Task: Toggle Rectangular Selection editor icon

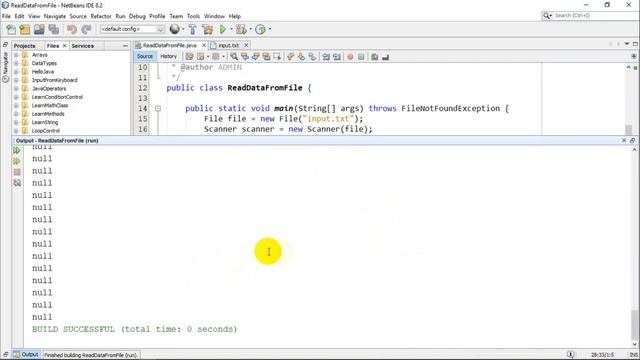Action: [x=277, y=57]
